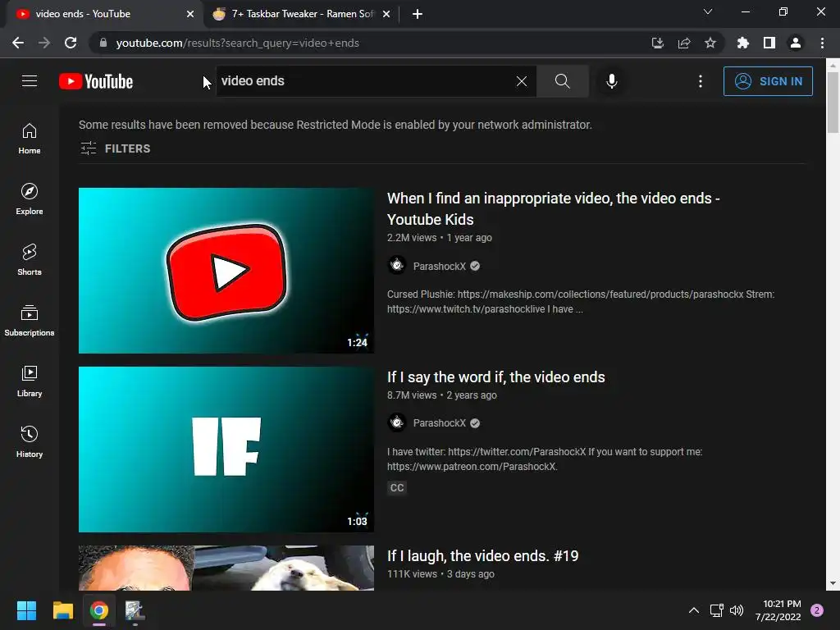Expand the FILTERS options

pos(115,148)
